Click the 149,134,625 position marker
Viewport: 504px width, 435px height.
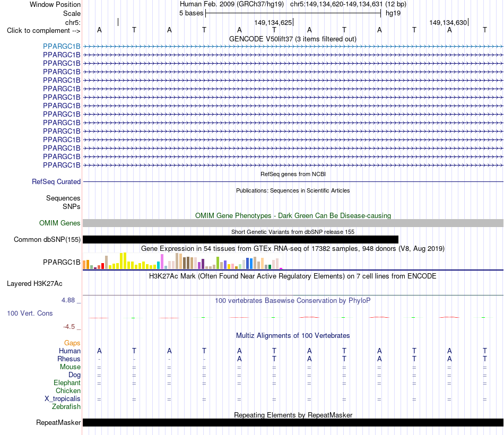273,22
